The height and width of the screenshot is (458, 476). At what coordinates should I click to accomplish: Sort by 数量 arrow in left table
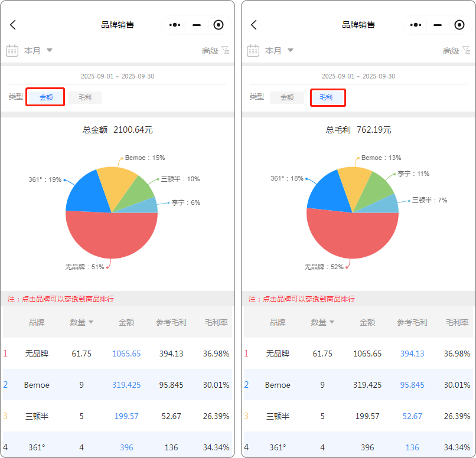point(91,322)
